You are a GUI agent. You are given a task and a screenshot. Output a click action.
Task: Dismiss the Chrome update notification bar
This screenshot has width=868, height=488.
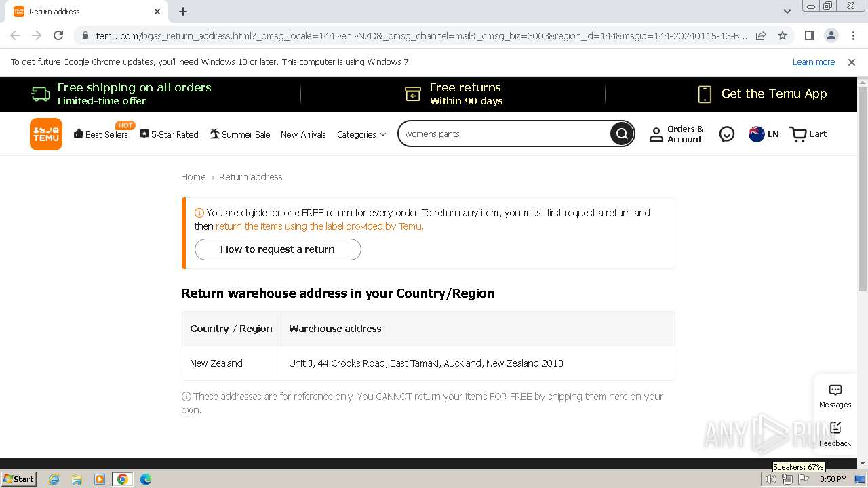852,62
